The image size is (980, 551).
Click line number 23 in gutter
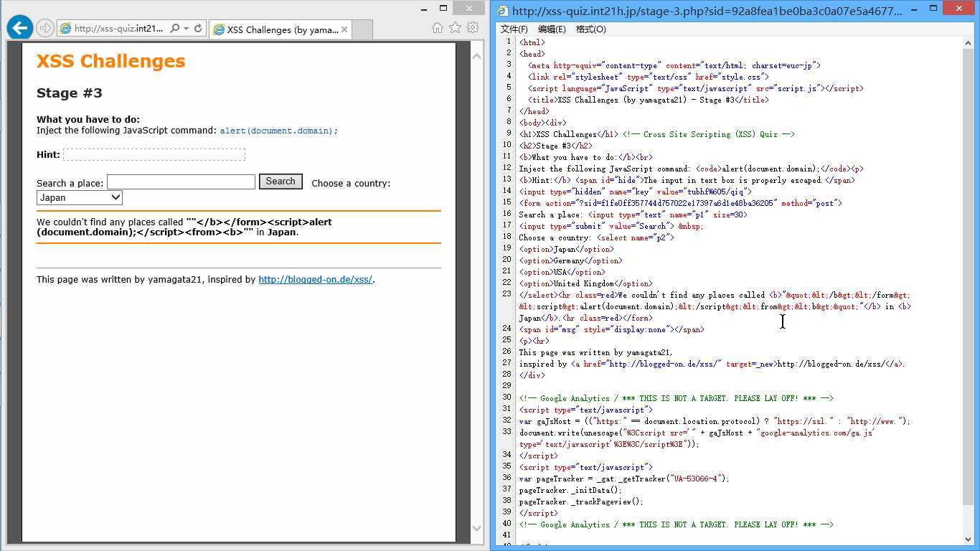coord(507,294)
